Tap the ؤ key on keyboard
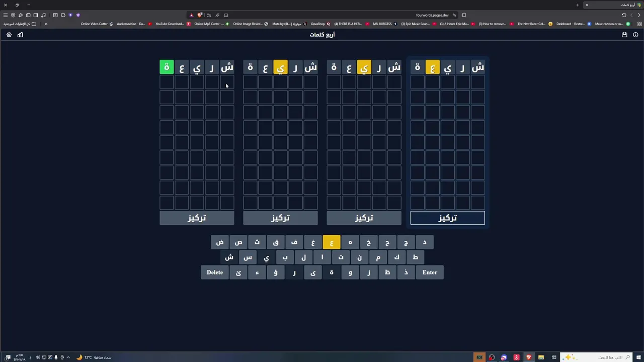This screenshot has width=644, height=362. coord(276,273)
